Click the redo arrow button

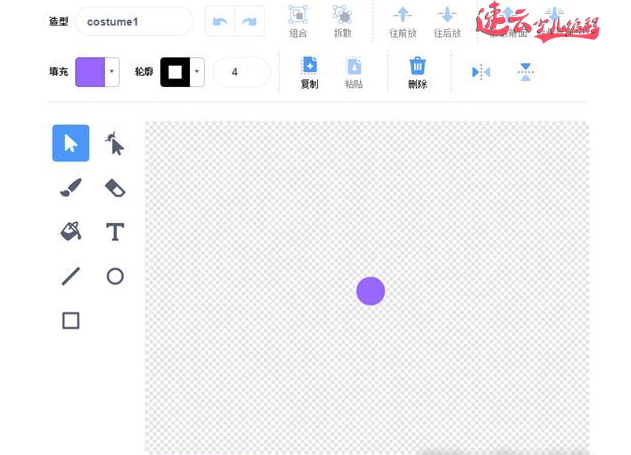coord(250,21)
